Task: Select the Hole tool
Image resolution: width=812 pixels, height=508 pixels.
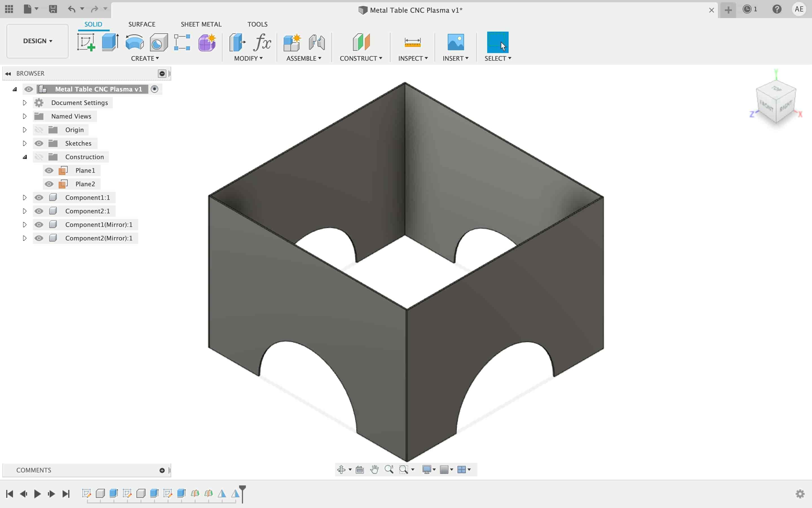Action: (x=159, y=42)
